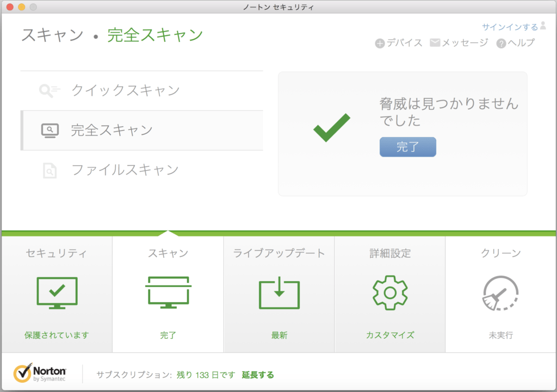The image size is (557, 392).
Task: Select クイックスキャン from scan list
Action: [x=125, y=90]
